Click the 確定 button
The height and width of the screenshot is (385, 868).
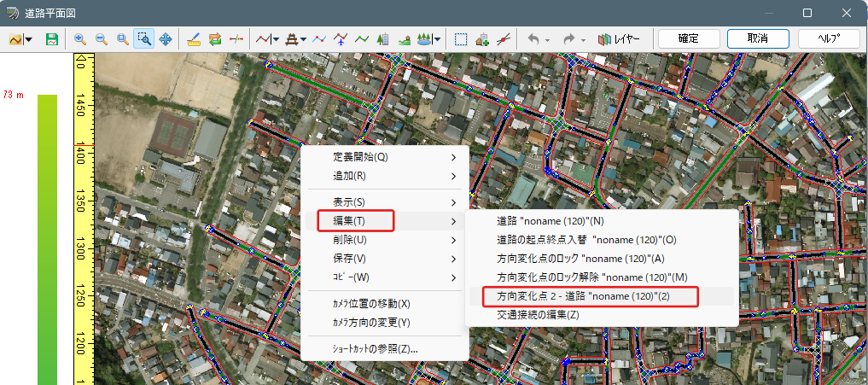689,38
